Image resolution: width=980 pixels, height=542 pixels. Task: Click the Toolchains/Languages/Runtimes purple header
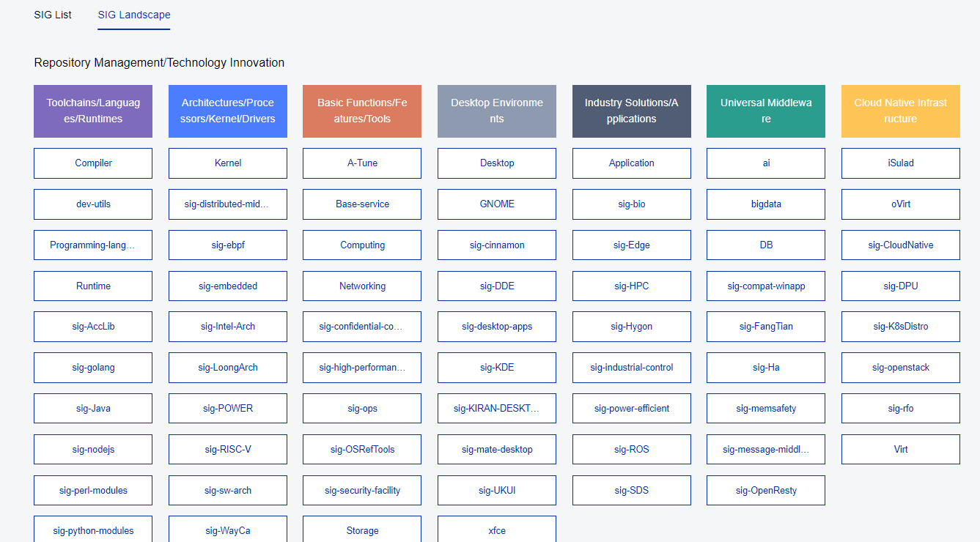93,111
